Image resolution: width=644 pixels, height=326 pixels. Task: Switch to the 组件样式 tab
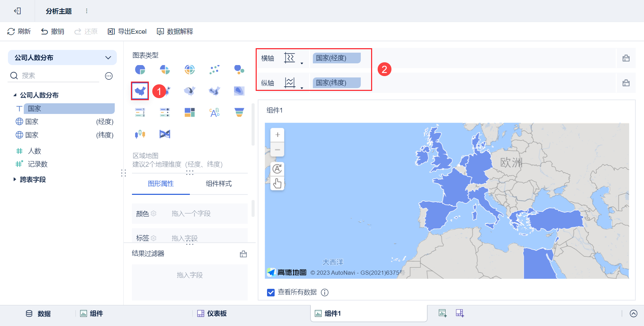tap(219, 184)
